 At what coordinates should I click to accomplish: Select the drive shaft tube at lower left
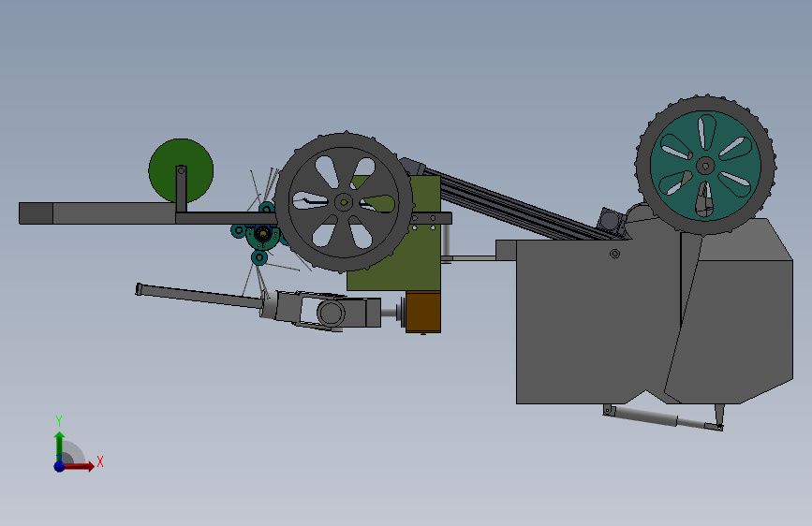click(x=199, y=296)
